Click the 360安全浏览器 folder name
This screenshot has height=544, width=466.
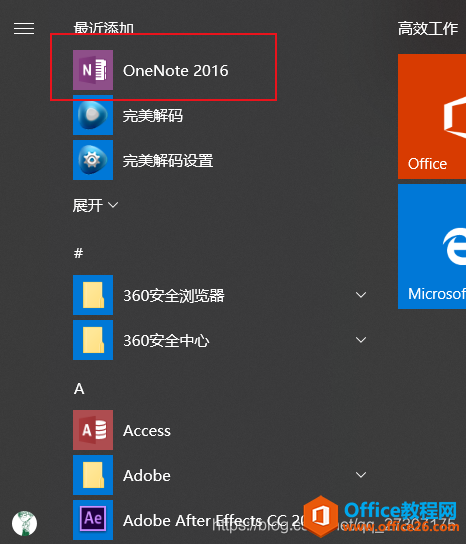[x=174, y=296]
